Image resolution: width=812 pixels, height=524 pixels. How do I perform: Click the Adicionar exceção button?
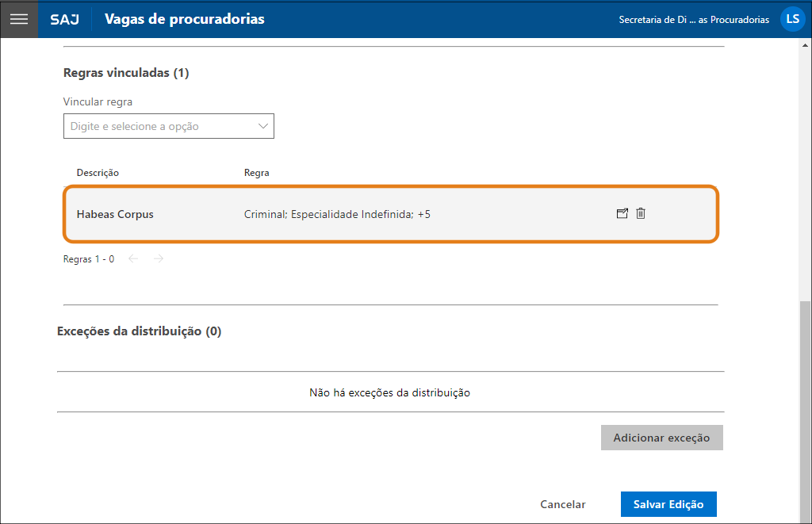(661, 438)
